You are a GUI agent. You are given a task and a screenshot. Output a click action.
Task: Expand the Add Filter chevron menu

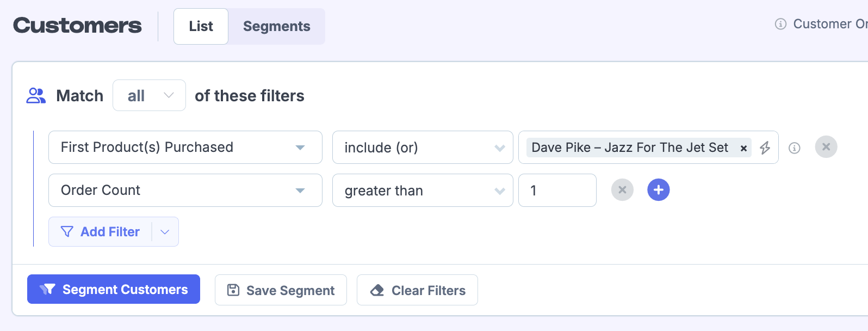[x=165, y=232]
